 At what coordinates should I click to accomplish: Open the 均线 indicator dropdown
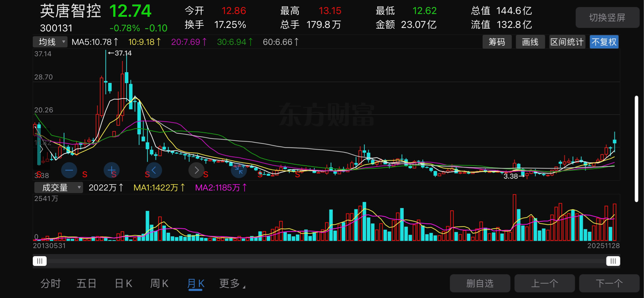point(50,42)
